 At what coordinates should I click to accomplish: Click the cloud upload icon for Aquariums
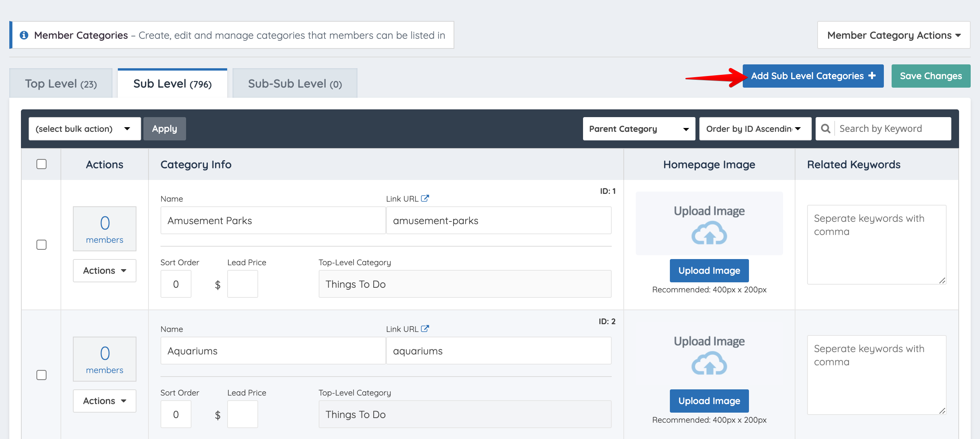pos(709,363)
